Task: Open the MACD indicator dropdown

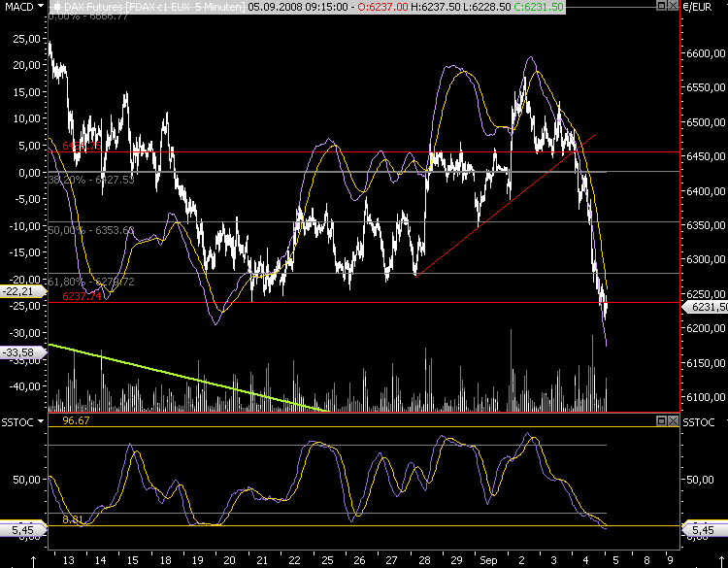Action: pyautogui.click(x=41, y=6)
